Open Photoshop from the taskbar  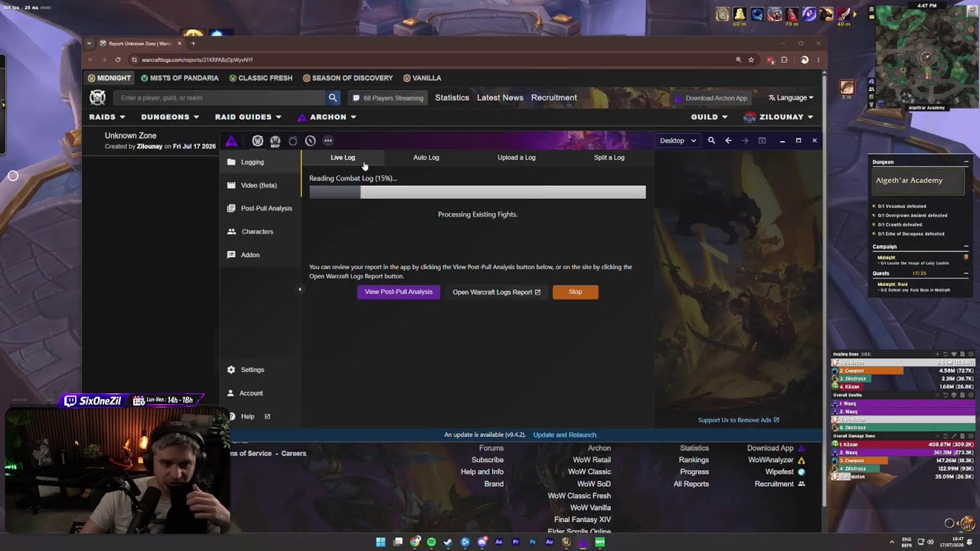click(x=532, y=542)
